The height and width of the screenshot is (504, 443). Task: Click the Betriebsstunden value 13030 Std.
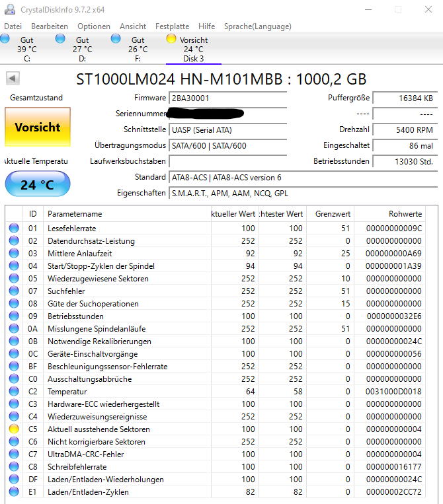tap(405, 161)
